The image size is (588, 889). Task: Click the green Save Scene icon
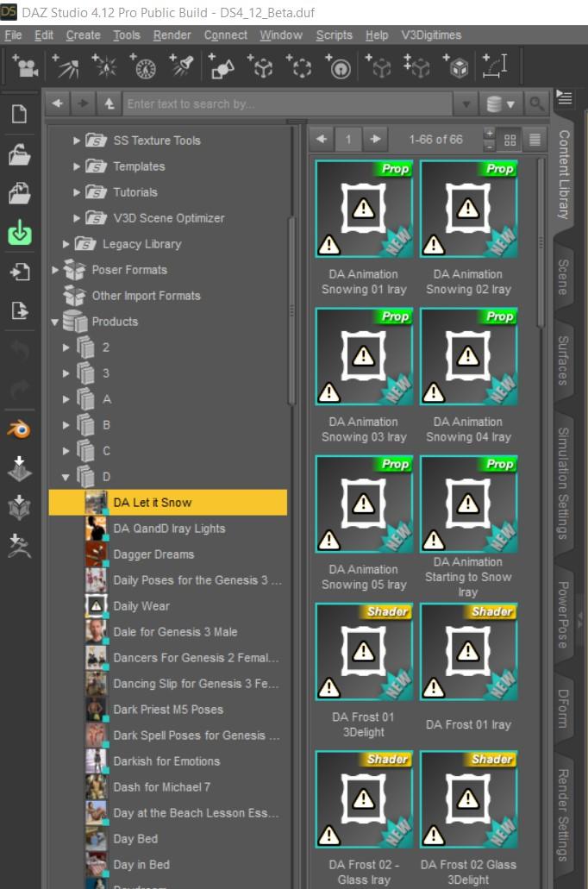tap(19, 233)
